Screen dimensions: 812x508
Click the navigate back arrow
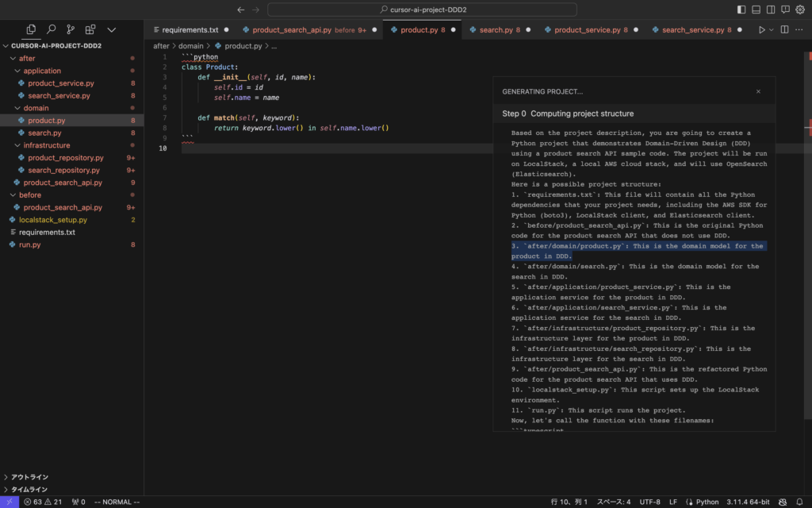tap(241, 10)
